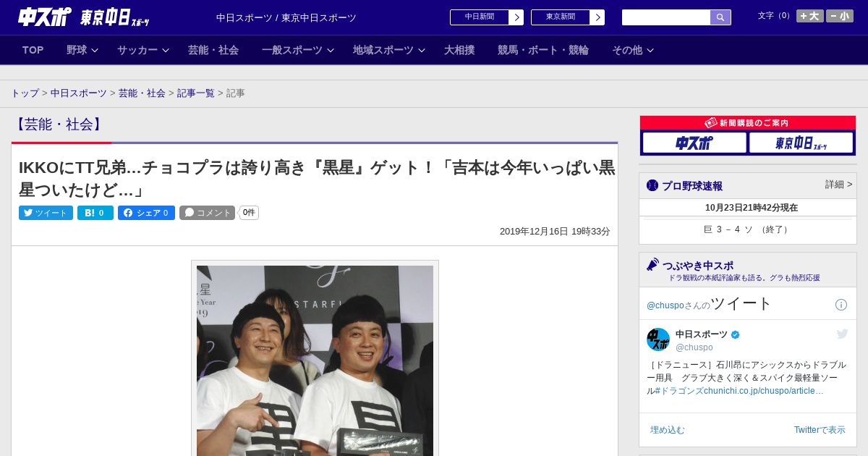868x456 pixels.
Task: Click the 中スポ subscription banner button
Action: tap(694, 143)
